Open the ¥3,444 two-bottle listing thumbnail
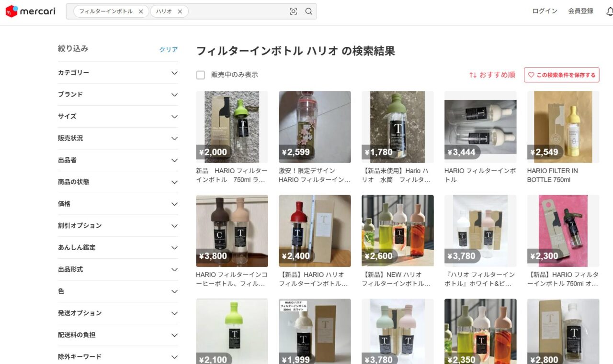The image size is (613, 364). (x=480, y=127)
